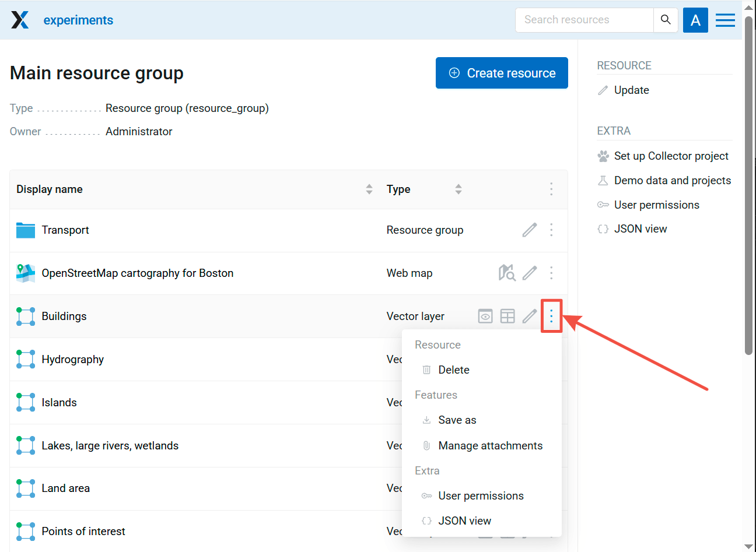
Task: Edit the Buildings vector layer pencil icon
Action: coord(529,316)
